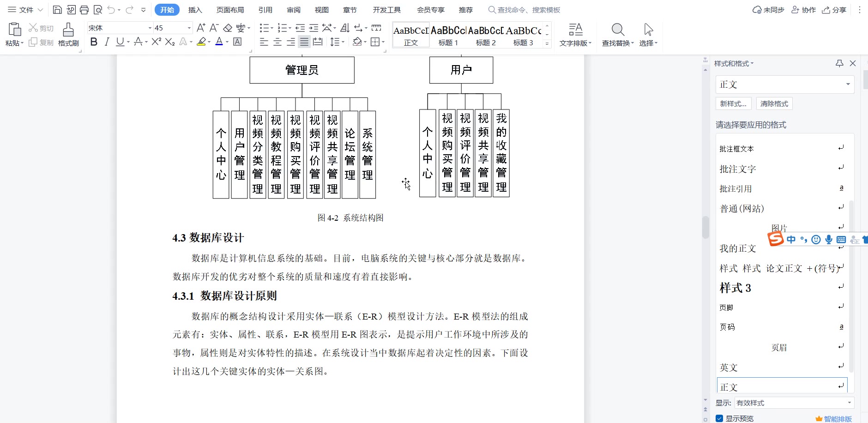Click the Undo arrow
Screen dimensions: 868x423
click(x=111, y=10)
